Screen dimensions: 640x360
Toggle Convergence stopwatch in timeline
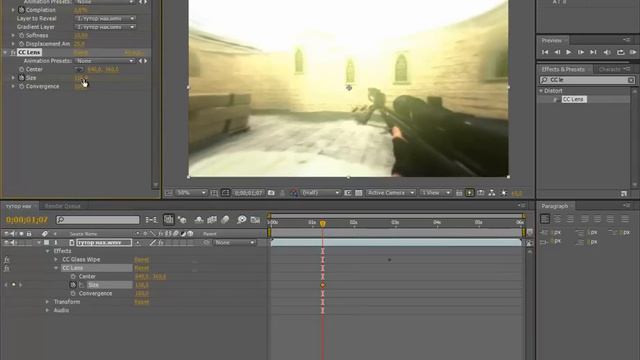point(73,293)
